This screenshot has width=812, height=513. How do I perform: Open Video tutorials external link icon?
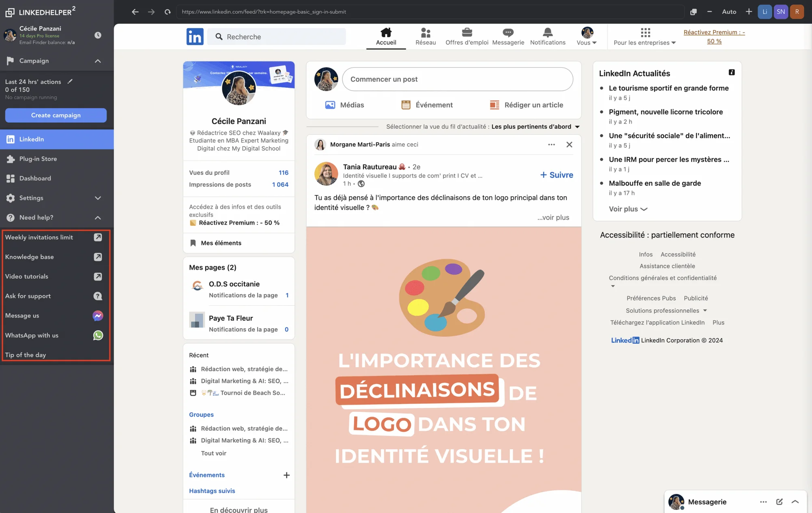98,276
